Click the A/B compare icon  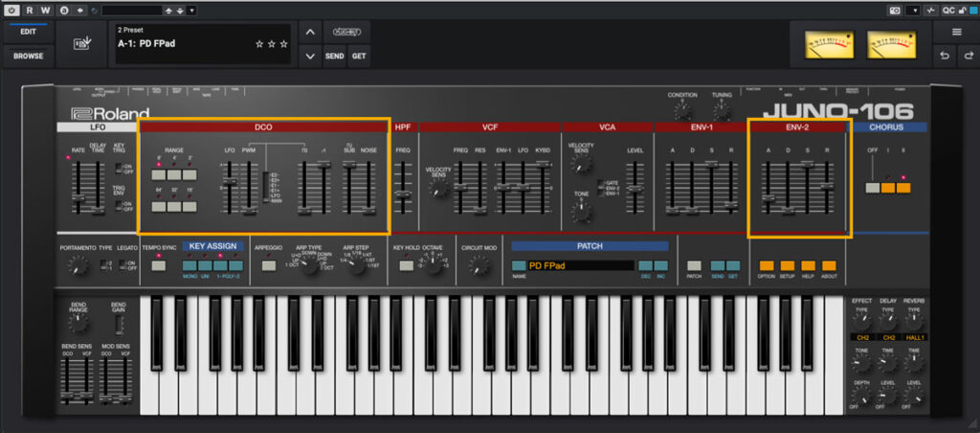pos(64,10)
